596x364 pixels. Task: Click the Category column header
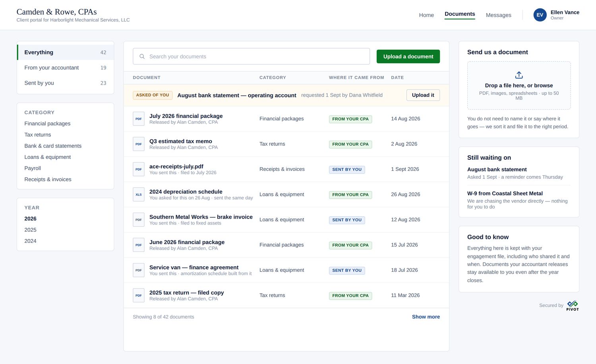[x=273, y=77]
